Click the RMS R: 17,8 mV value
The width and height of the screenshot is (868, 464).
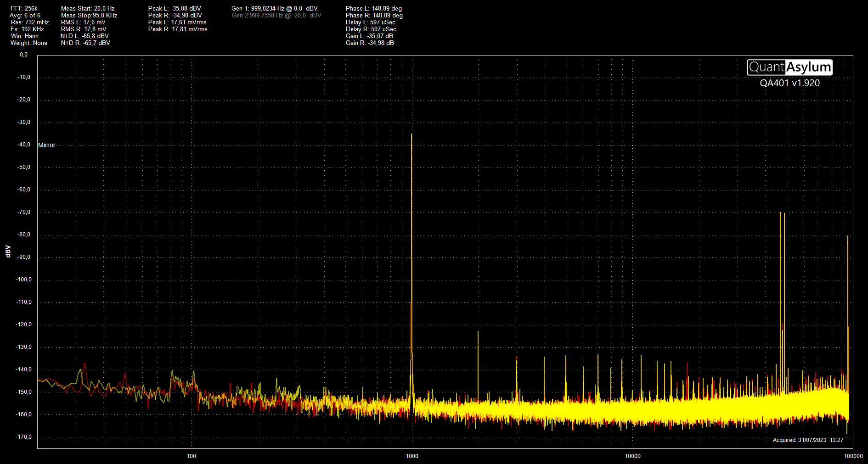[84, 29]
